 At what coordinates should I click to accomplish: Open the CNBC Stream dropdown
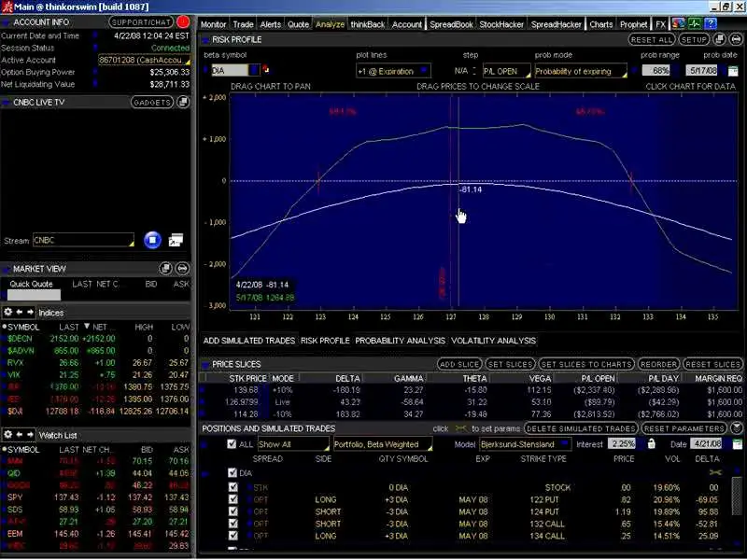pos(83,240)
